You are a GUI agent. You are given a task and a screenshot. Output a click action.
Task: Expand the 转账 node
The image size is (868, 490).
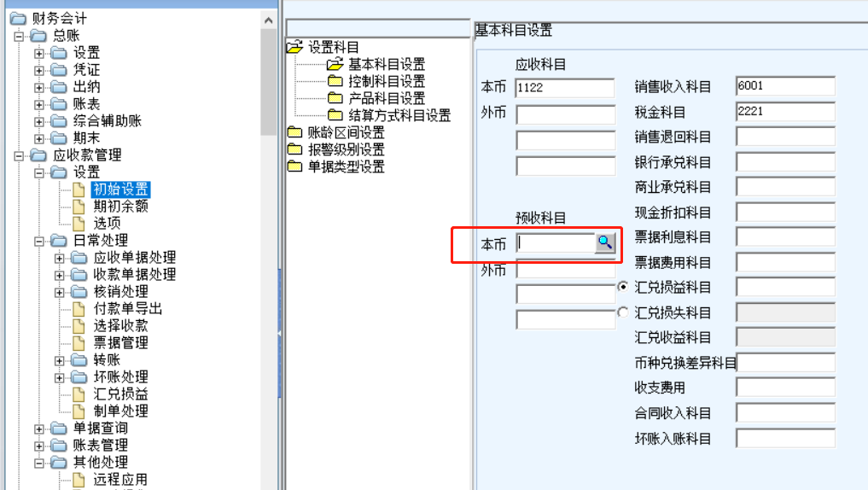point(59,360)
